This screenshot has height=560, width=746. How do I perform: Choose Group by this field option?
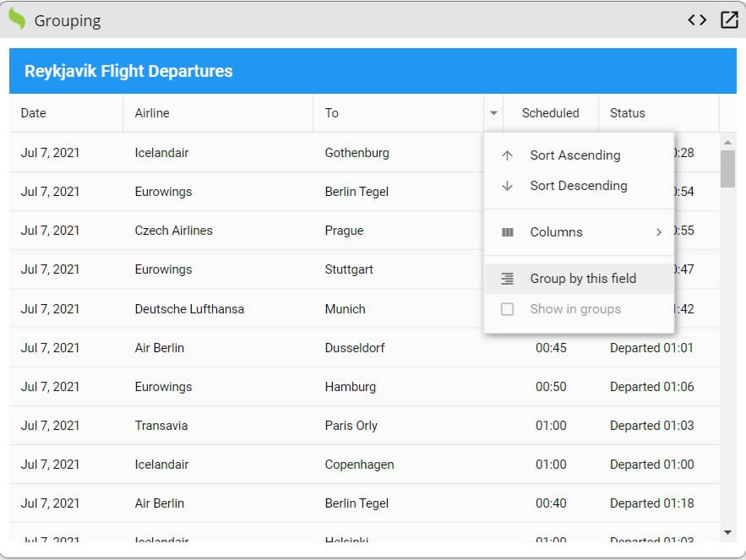tap(579, 278)
